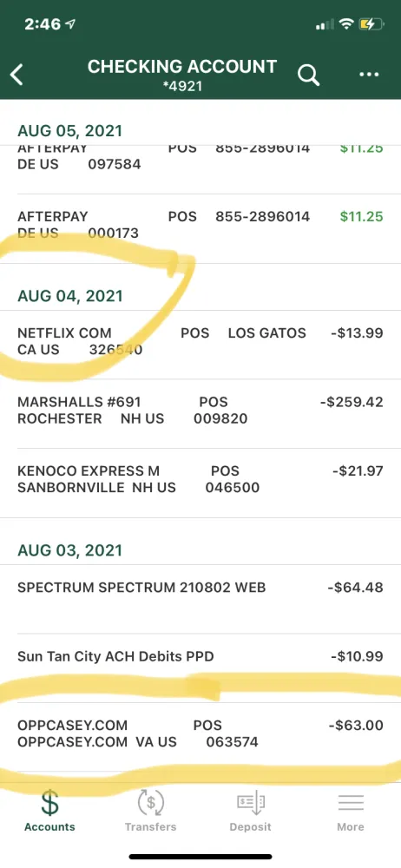Open the three-dot more options menu
The image size is (401, 868).
click(370, 74)
